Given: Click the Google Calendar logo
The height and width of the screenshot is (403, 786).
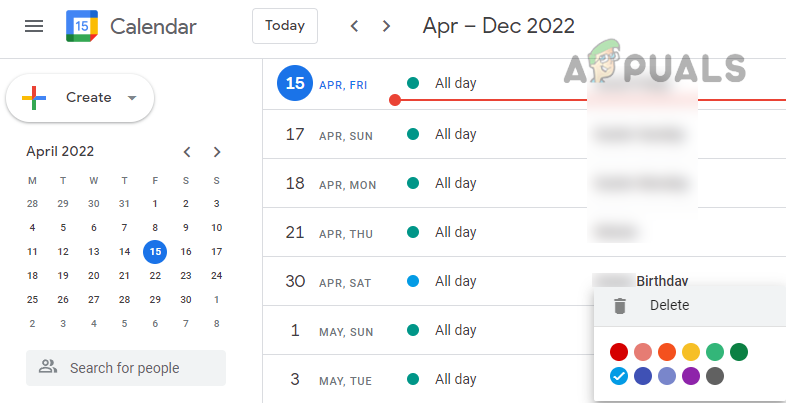Looking at the screenshot, I should pyautogui.click(x=82, y=26).
